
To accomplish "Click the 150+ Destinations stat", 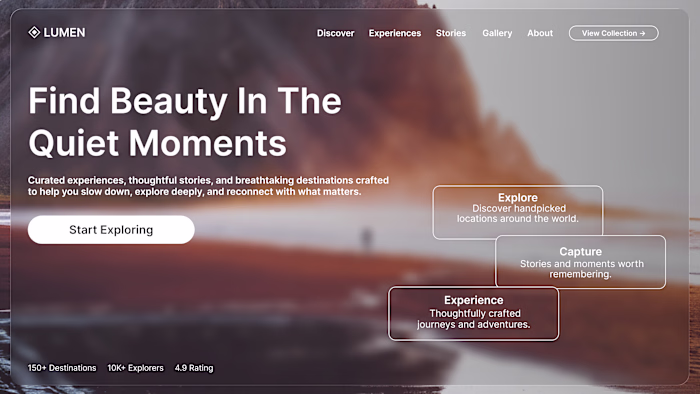I will coord(62,368).
